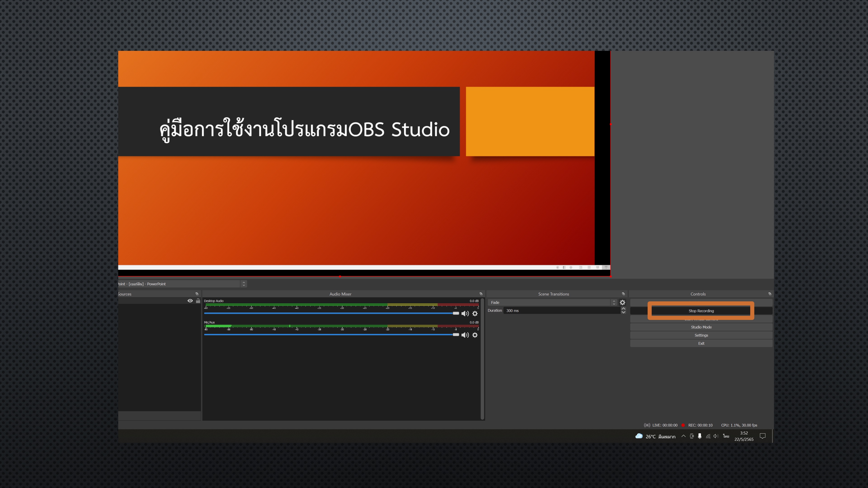Undock the Scene Transitions panel
Image resolution: width=868 pixels, height=488 pixels.
point(623,294)
